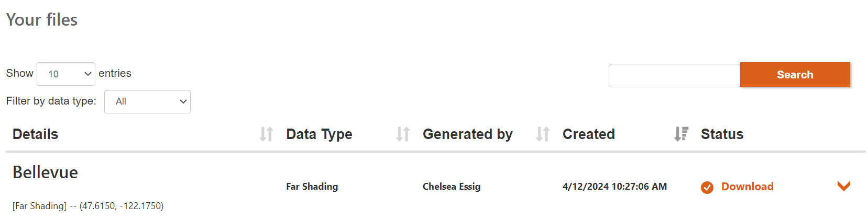868x219 pixels.
Task: Click the Far Shading data type cell
Action: (312, 187)
